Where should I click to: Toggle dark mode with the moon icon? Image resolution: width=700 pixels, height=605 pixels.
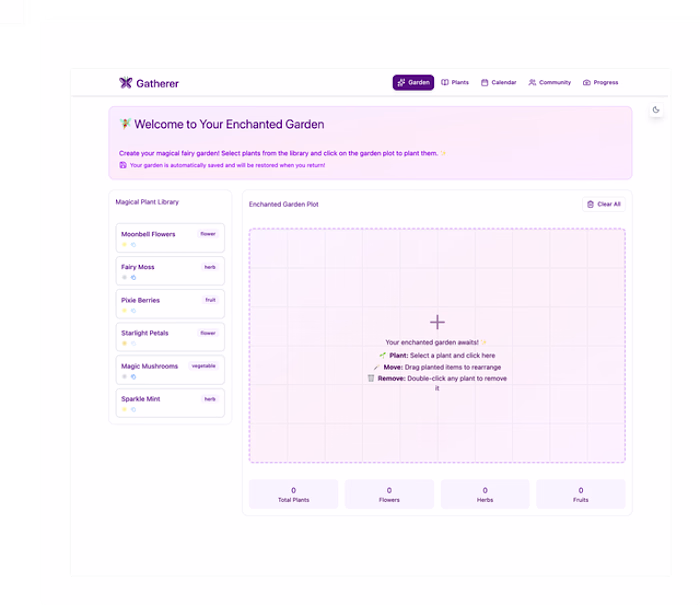656,110
